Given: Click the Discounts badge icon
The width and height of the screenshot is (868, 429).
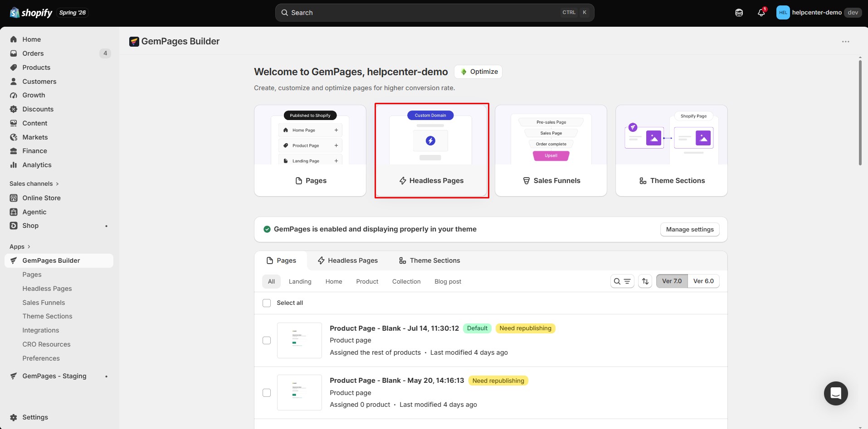Looking at the screenshot, I should click(x=14, y=109).
